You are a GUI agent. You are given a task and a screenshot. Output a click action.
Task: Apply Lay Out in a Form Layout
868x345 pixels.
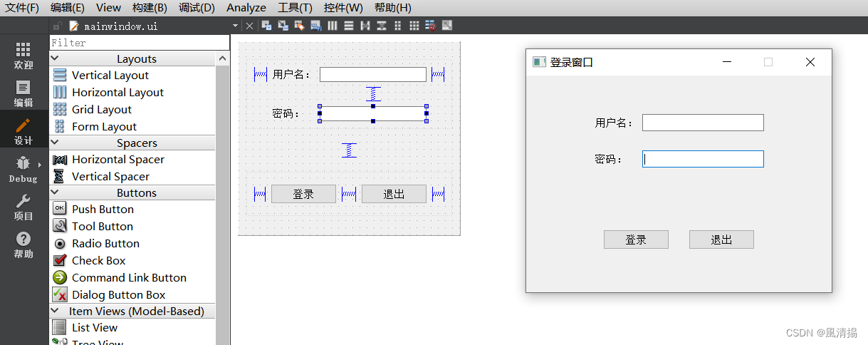pyautogui.click(x=398, y=26)
